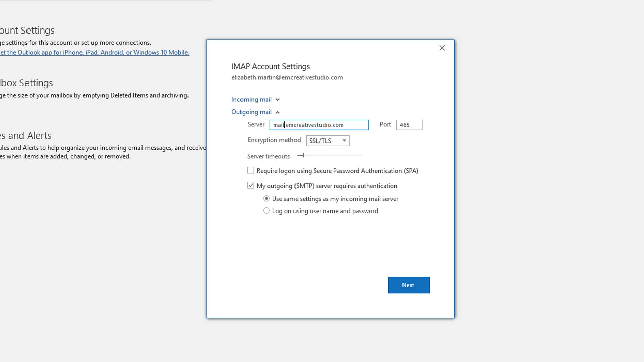Image resolution: width=644 pixels, height=362 pixels.
Task: Uncheck outgoing SMTP server requires authentication
Action: [x=251, y=185]
